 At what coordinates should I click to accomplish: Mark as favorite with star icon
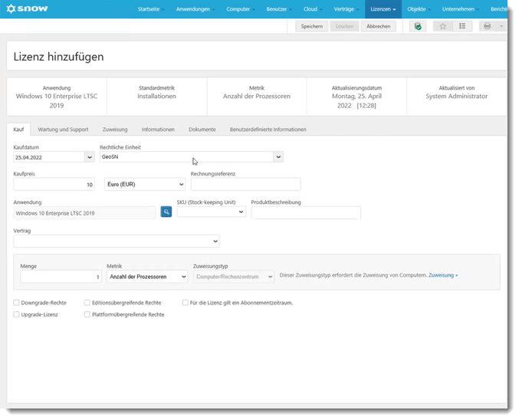[443, 26]
